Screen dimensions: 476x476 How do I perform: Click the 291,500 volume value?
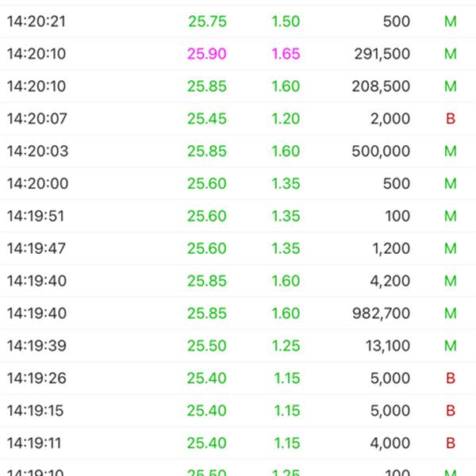coord(381,54)
